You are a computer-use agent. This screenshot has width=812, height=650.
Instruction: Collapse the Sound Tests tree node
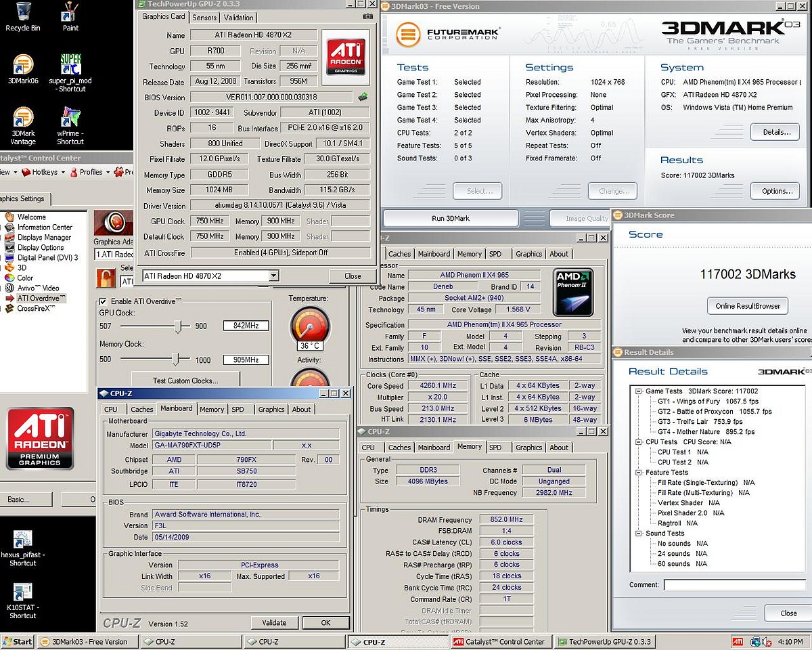click(639, 534)
